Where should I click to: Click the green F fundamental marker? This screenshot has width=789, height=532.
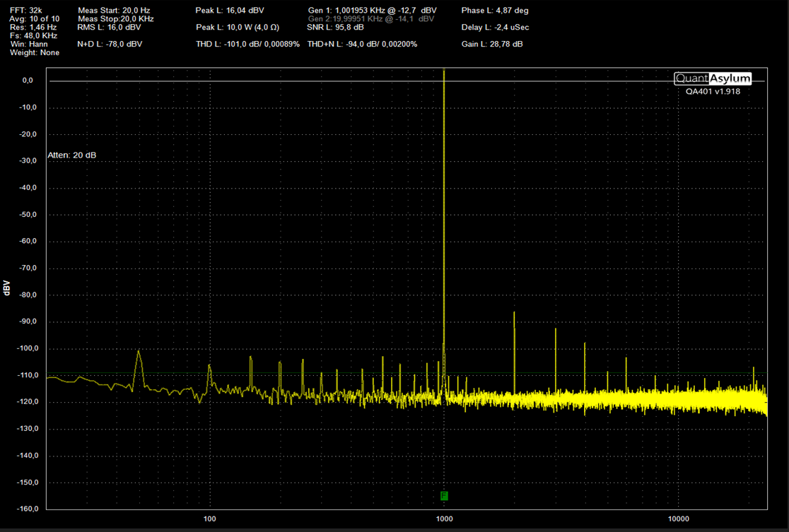[444, 496]
